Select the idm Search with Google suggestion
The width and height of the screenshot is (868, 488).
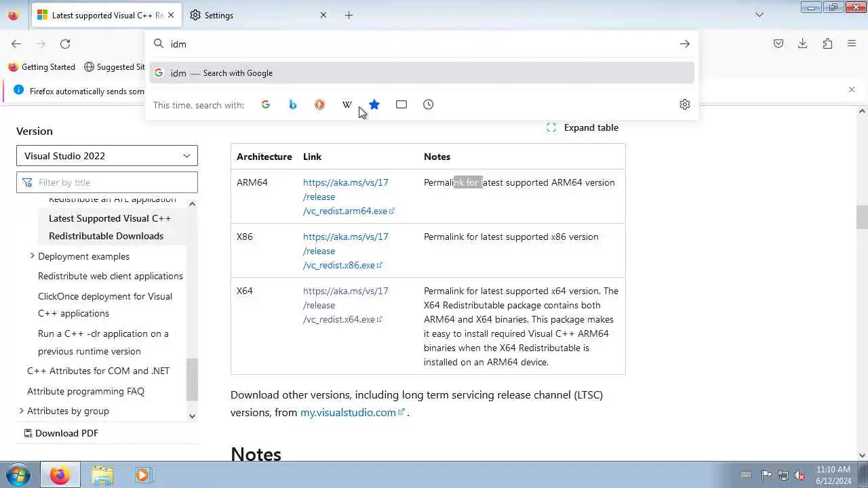(x=422, y=73)
